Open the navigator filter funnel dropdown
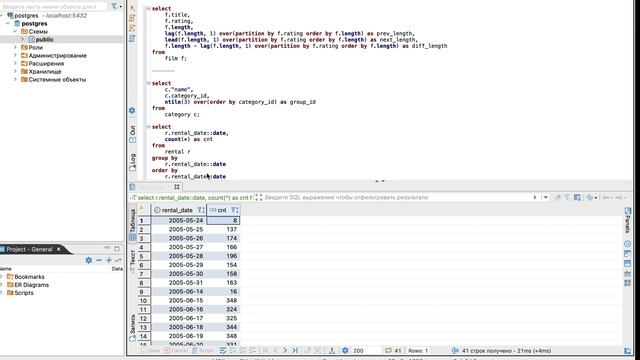 point(116,6)
